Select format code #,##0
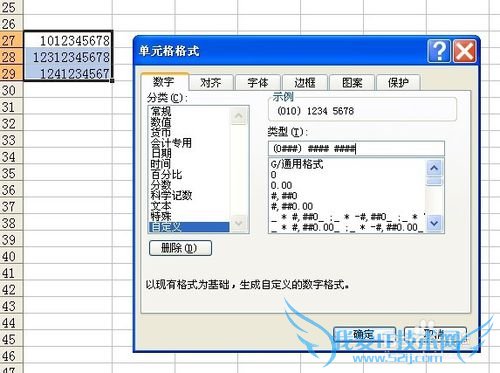Image resolution: width=500 pixels, height=373 pixels. 347,196
